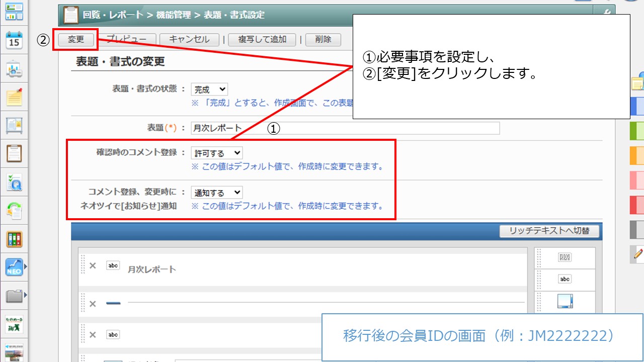The height and width of the screenshot is (362, 644).
Task: Open the green refresh document icon
Action: pyautogui.click(x=14, y=210)
